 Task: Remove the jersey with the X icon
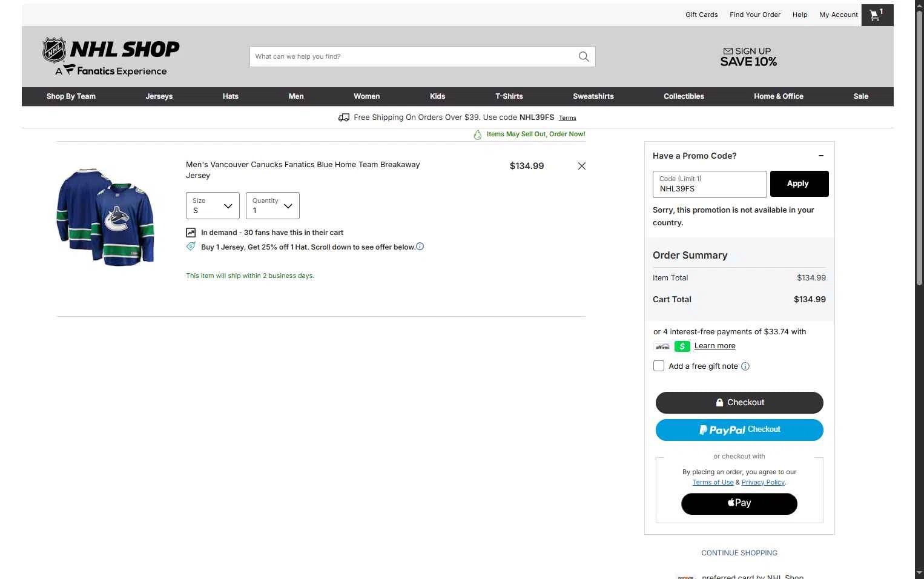coord(581,166)
